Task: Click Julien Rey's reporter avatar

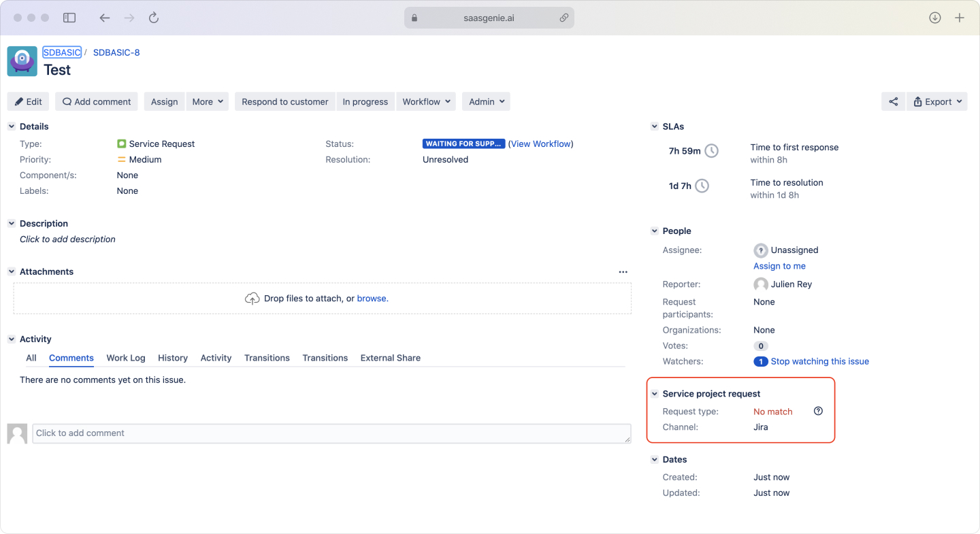Action: click(x=760, y=284)
